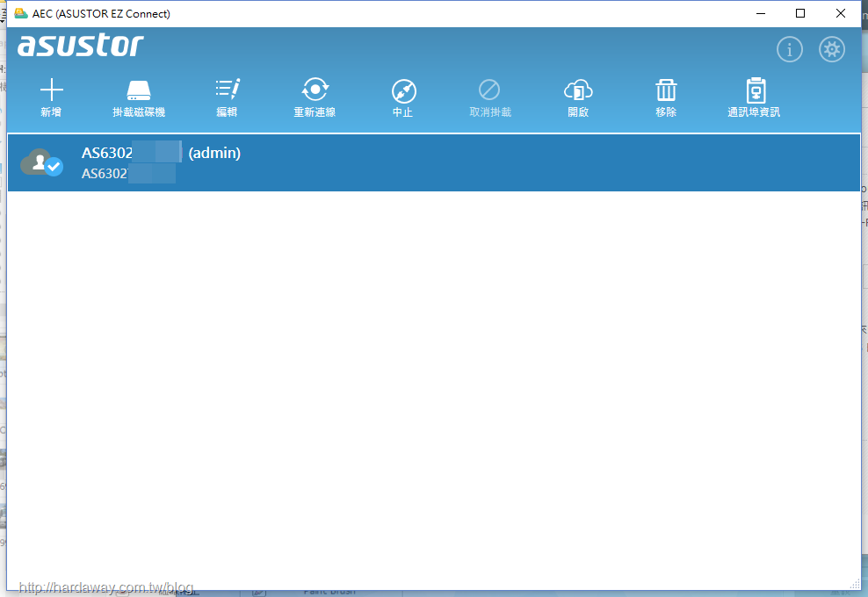
Task: Click the AEC app icon in title bar
Action: point(21,13)
